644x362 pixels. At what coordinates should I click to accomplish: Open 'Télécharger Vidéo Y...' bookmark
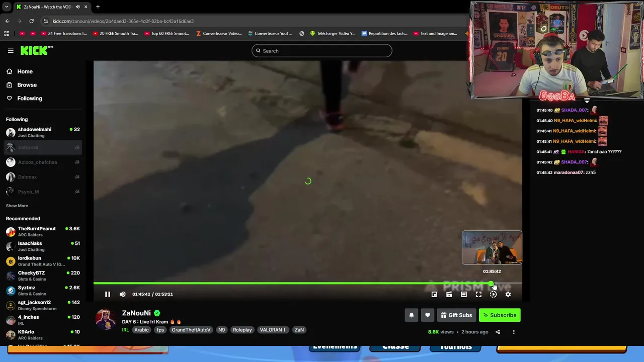pyautogui.click(x=333, y=34)
